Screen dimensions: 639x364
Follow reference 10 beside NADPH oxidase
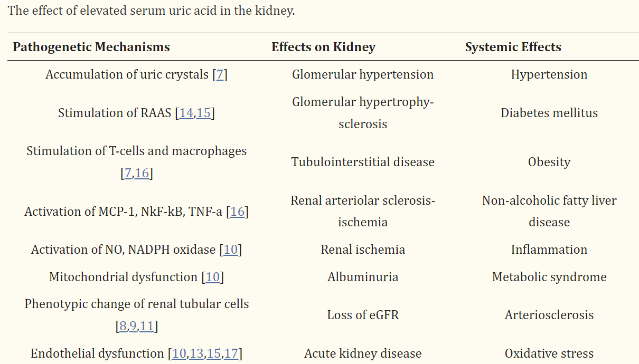click(231, 250)
